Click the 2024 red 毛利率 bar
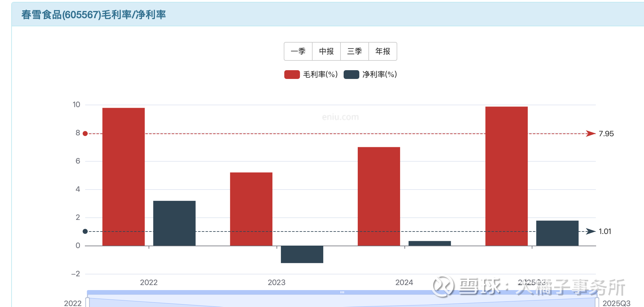The image size is (644, 307). (379, 196)
